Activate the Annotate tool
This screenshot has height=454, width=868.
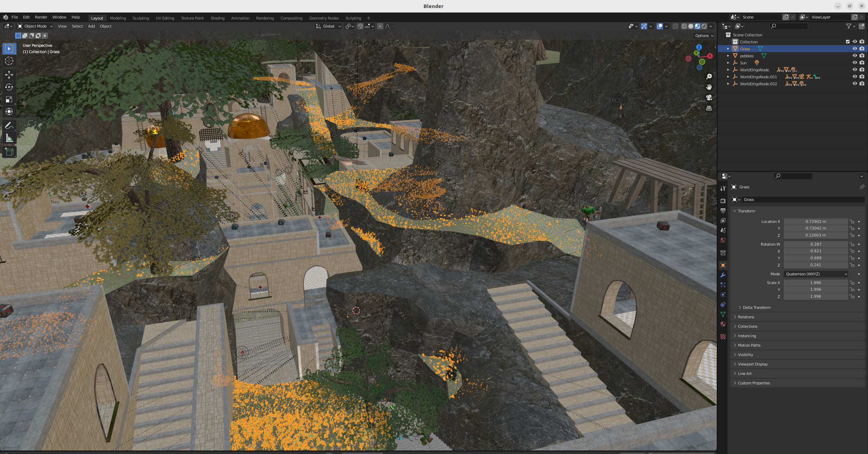pyautogui.click(x=9, y=125)
